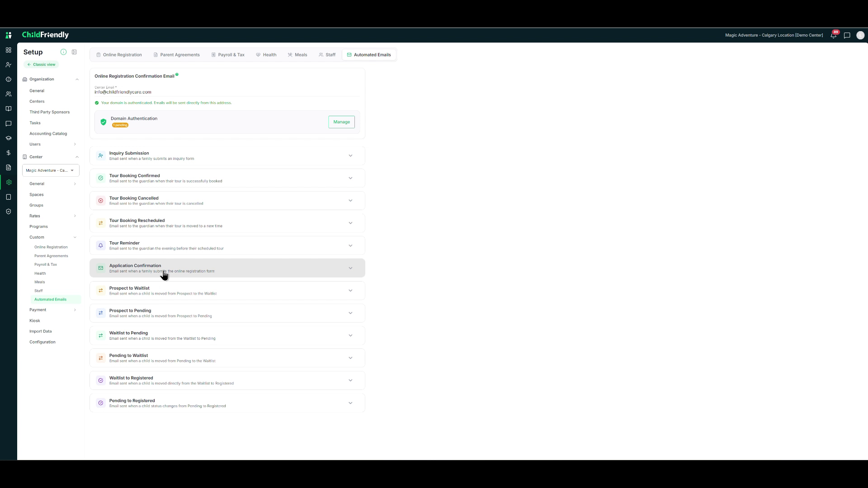Click the Manage button
This screenshot has height=488, width=868.
coord(341,122)
